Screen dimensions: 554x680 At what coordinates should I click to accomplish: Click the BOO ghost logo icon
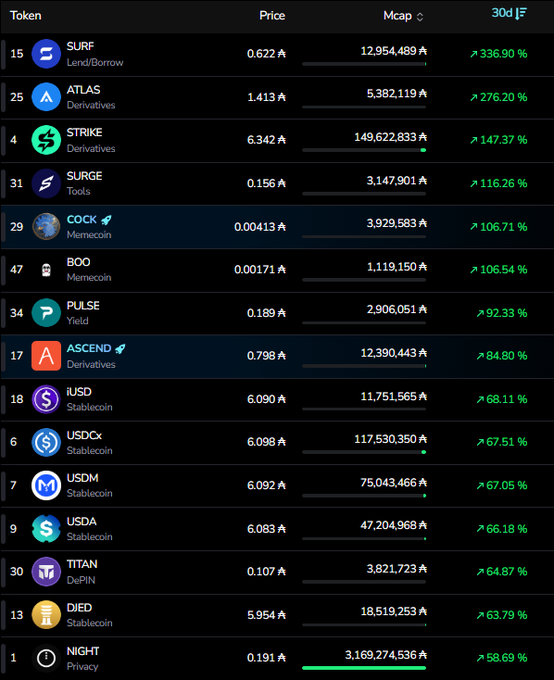(46, 270)
